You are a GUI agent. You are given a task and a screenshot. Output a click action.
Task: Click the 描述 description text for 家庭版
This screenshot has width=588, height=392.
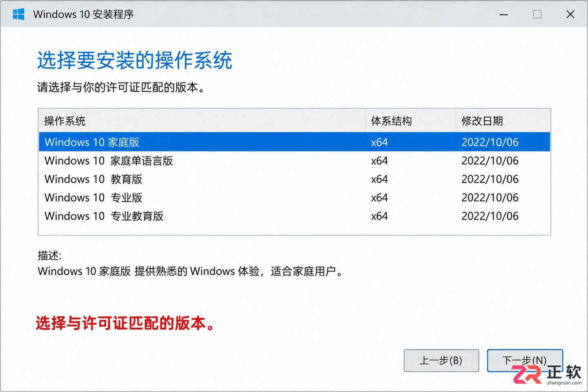point(190,271)
